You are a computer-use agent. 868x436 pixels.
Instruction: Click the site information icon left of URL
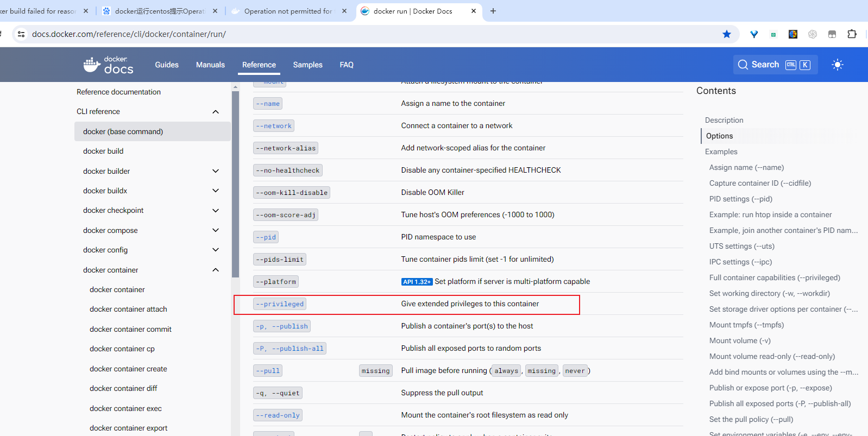tap(21, 34)
